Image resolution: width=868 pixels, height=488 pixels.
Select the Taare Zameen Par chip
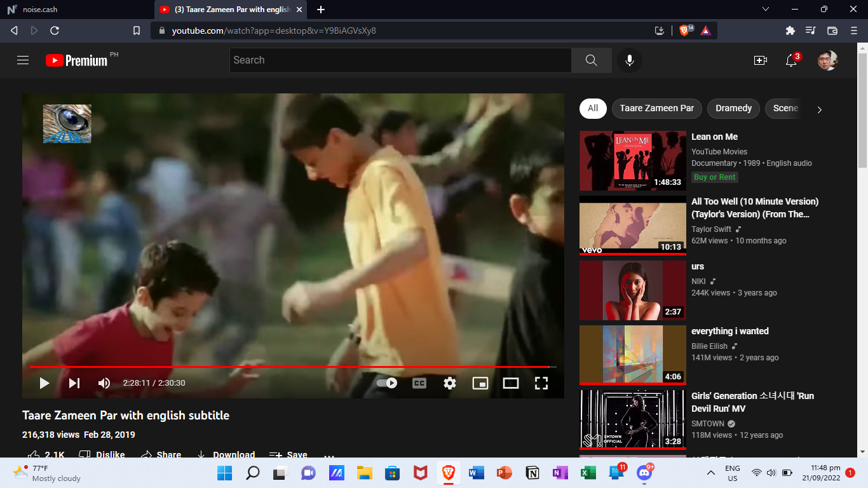pyautogui.click(x=657, y=109)
